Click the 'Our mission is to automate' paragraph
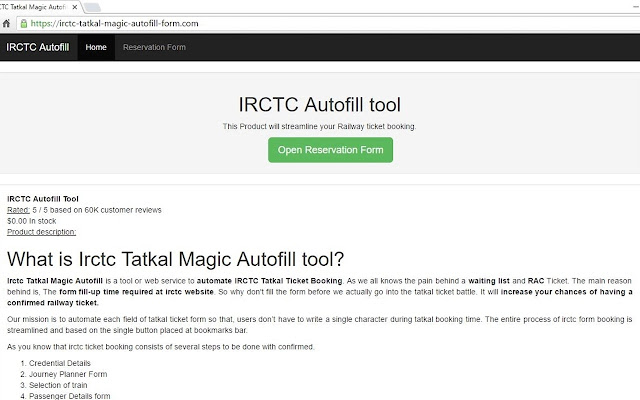 pyautogui.click(x=320, y=325)
